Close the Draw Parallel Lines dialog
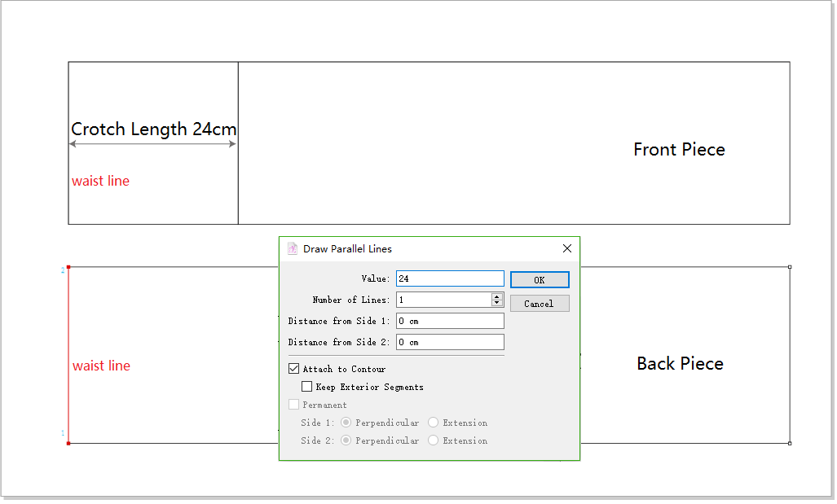This screenshot has width=837, height=504. pyautogui.click(x=567, y=249)
